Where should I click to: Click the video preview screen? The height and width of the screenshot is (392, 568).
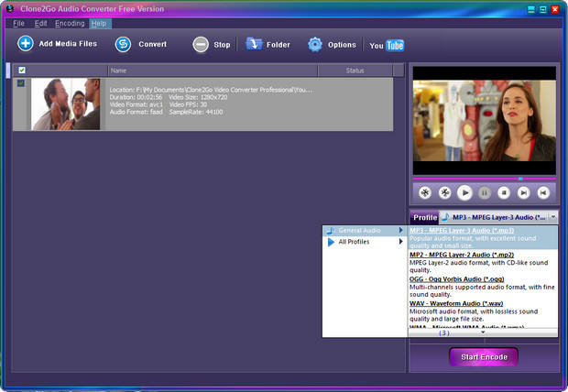coord(485,121)
